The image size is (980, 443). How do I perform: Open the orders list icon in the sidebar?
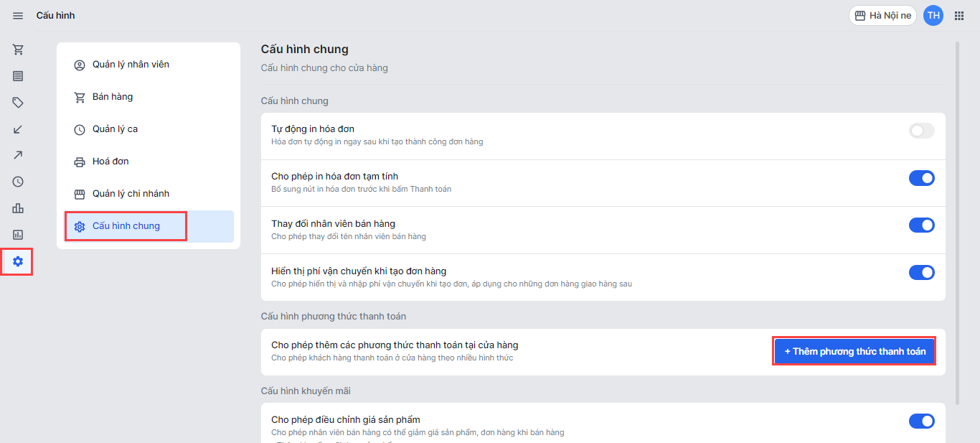pyautogui.click(x=18, y=76)
